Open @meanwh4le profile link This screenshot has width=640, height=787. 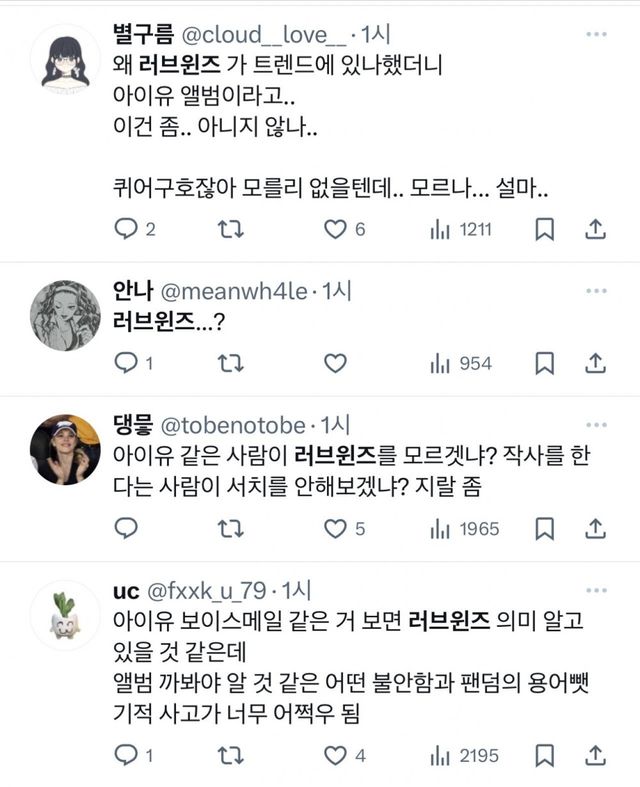point(232,291)
